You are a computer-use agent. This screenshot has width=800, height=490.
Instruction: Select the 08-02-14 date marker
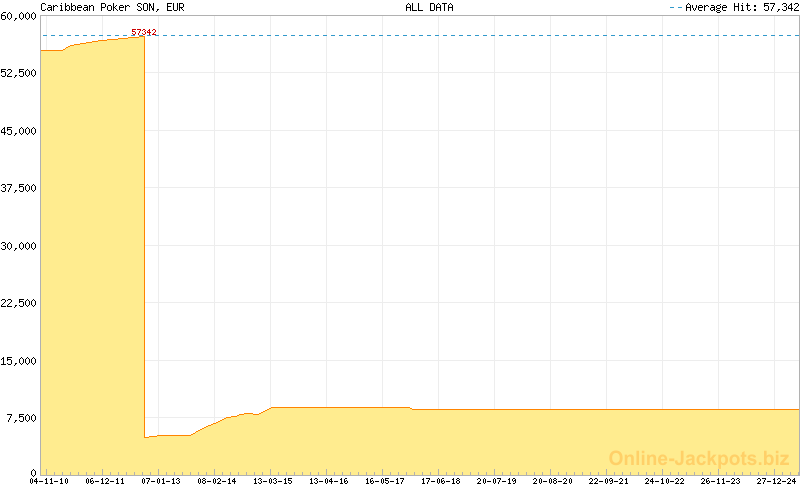point(217,481)
